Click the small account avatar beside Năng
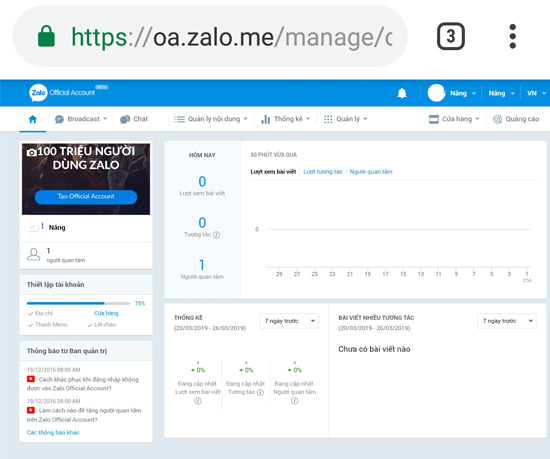 36,228
